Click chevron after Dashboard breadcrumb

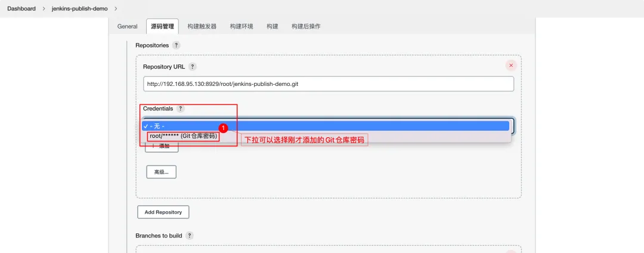[x=44, y=8]
